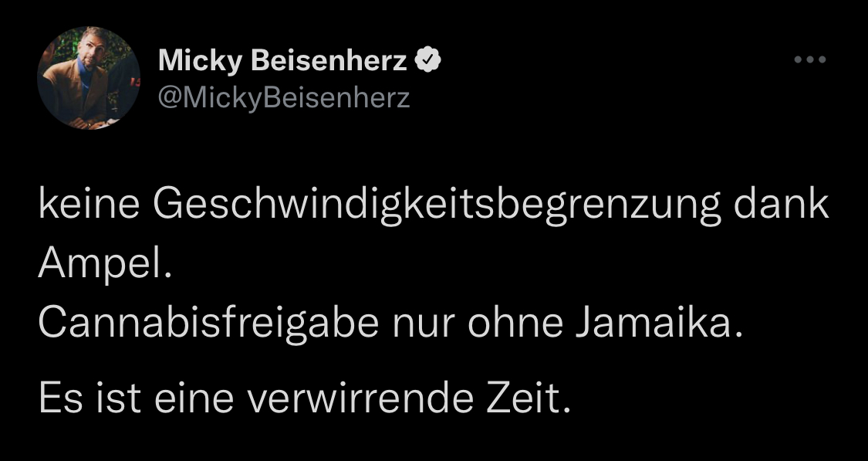Open Micky Beisenherz's profile picture
This screenshot has height=461, width=868.
click(x=88, y=77)
